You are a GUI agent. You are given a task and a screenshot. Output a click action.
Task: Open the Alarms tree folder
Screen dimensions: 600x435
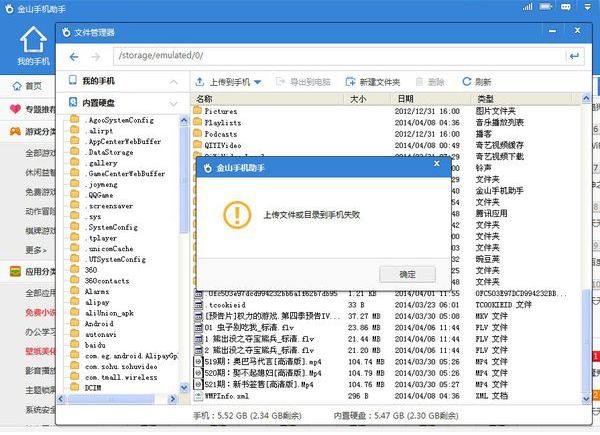(x=90, y=292)
